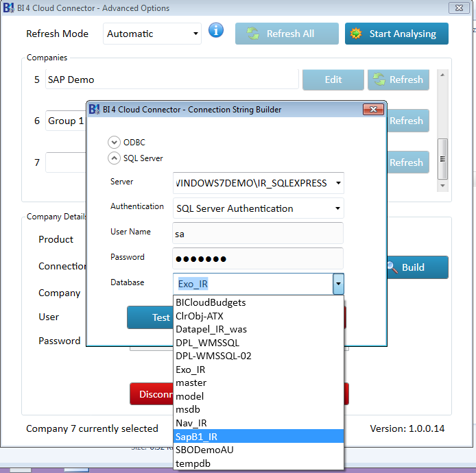The width and height of the screenshot is (476, 473).
Task: Click the Password field in Connection String Builder
Action: (258, 258)
